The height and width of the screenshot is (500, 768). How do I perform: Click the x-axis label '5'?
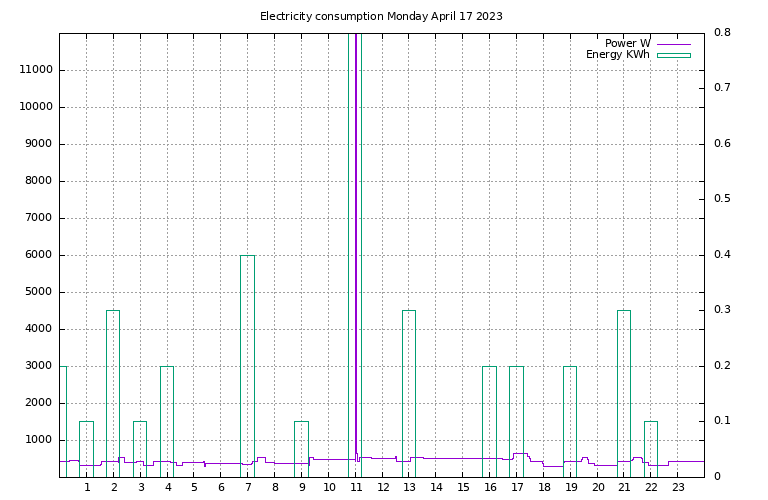194,487
